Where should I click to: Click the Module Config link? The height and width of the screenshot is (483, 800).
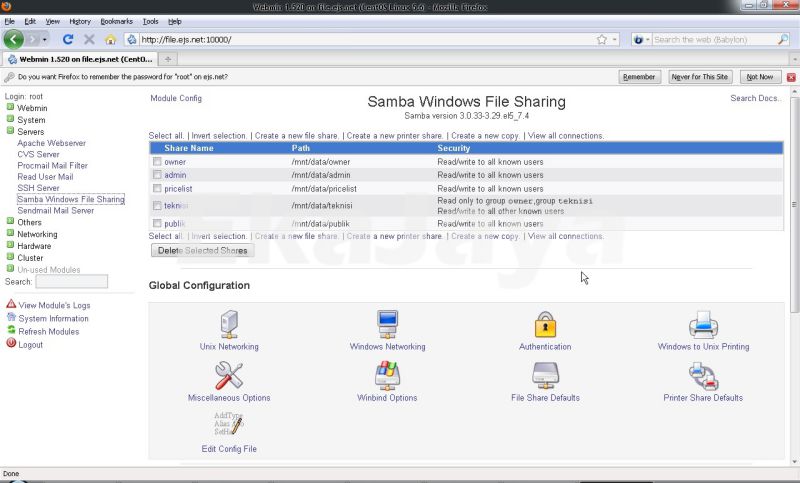(x=176, y=99)
